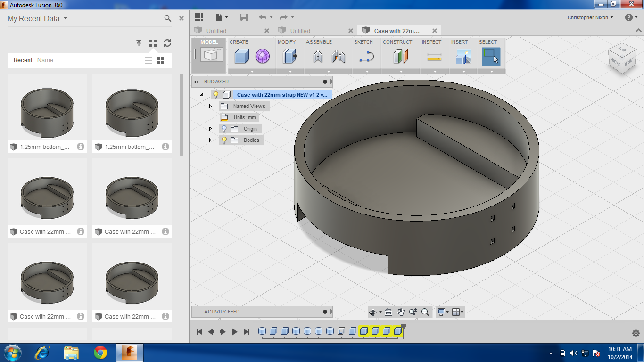644x362 pixels.
Task: Click the timeline end marker handle
Action: [403, 327]
